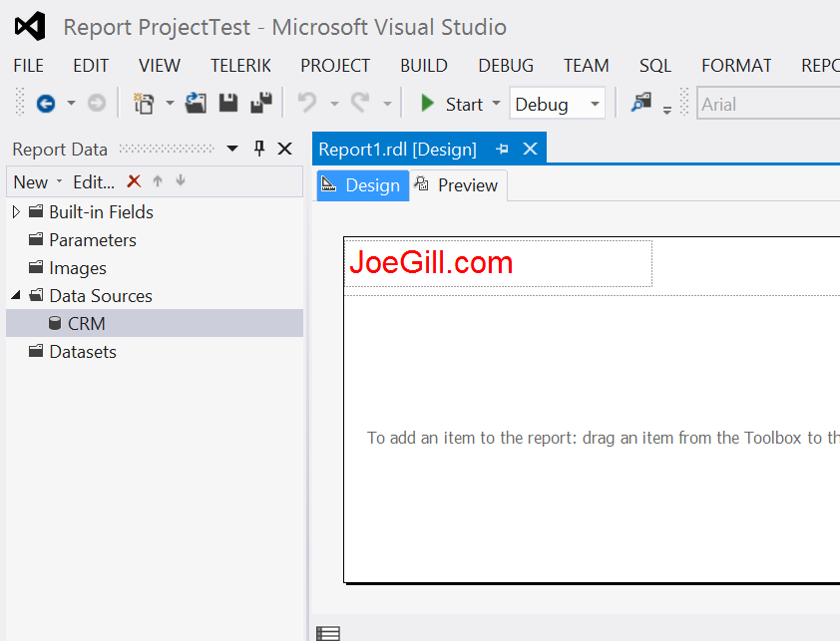Click the report body design surface

(592, 438)
